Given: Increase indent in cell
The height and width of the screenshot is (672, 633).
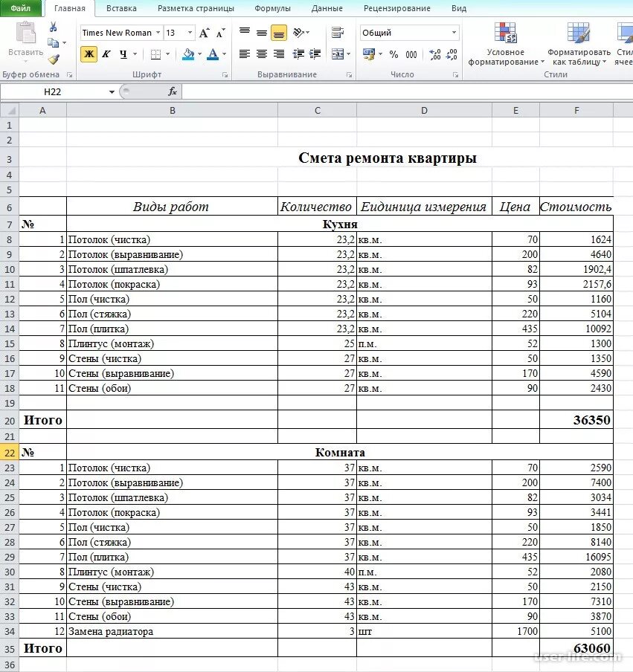Looking at the screenshot, I should click(x=315, y=54).
